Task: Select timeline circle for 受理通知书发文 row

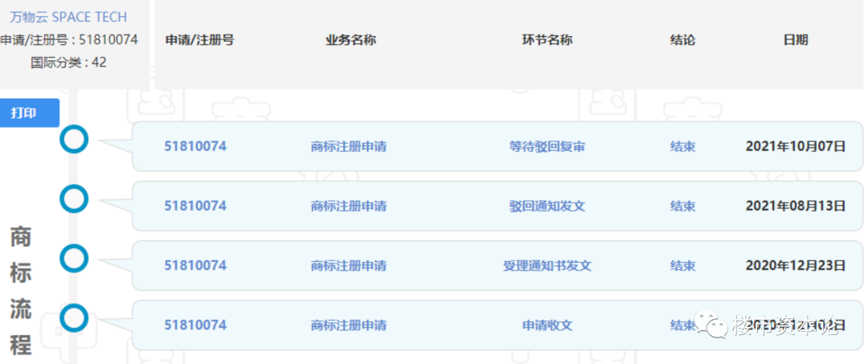Action: 74,258
